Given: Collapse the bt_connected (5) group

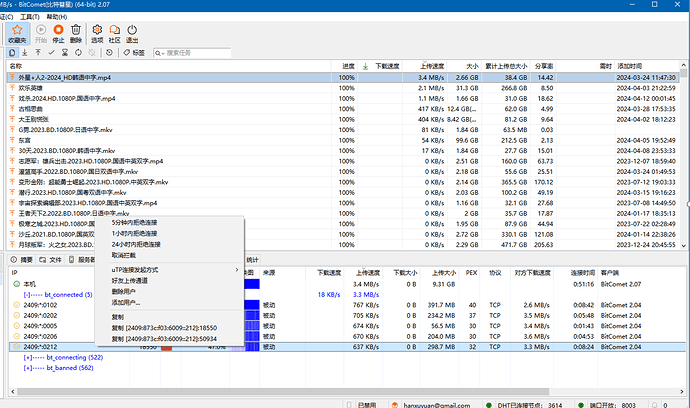Looking at the screenshot, I should [x=26, y=295].
